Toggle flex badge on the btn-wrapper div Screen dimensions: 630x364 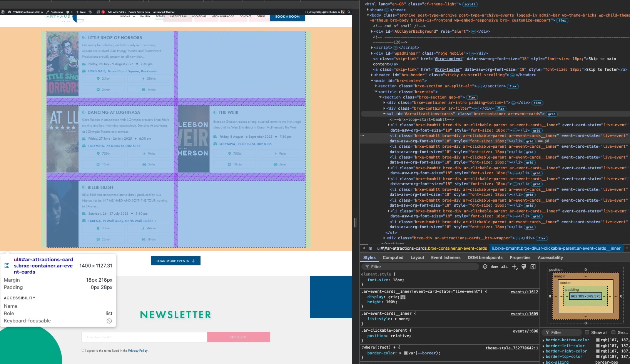tap(542, 238)
